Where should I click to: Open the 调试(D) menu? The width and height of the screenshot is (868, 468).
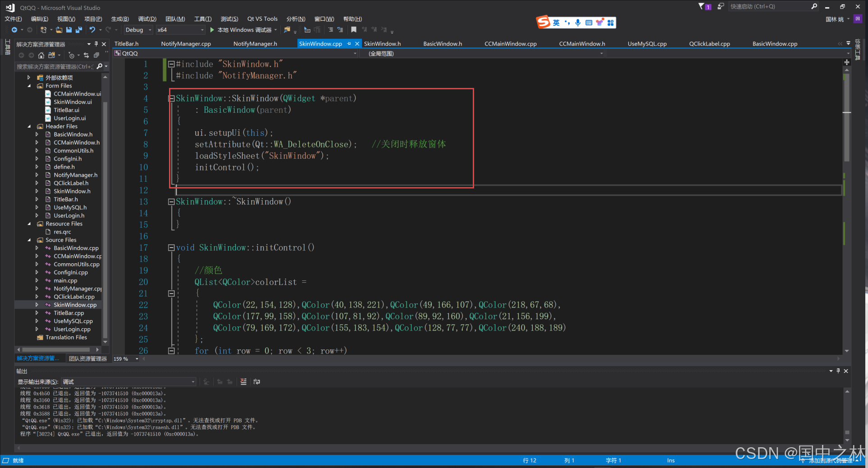pyautogui.click(x=147, y=19)
